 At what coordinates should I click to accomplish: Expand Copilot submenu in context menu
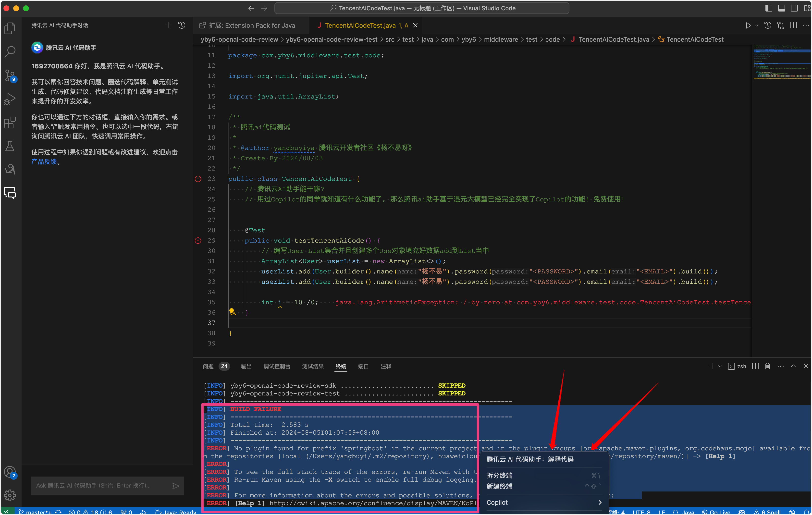(544, 503)
